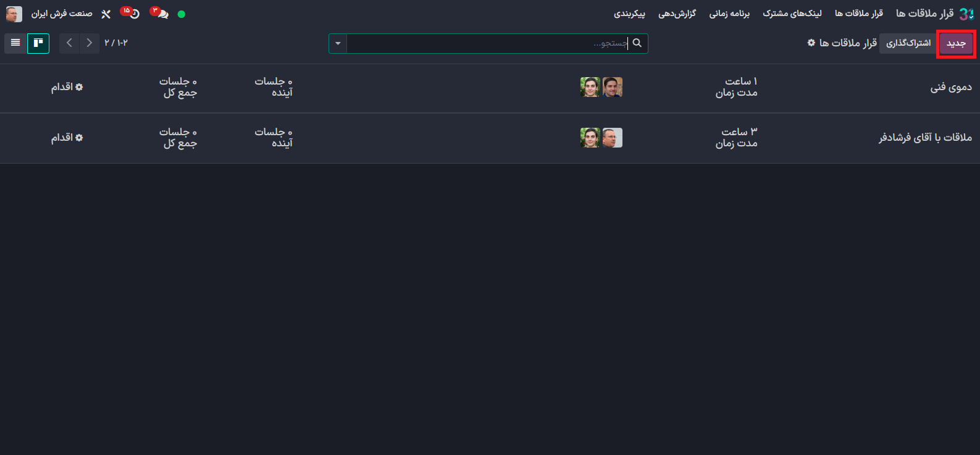Open the Appointments app logo icon
Screen dimensions: 980x455
click(x=966, y=14)
